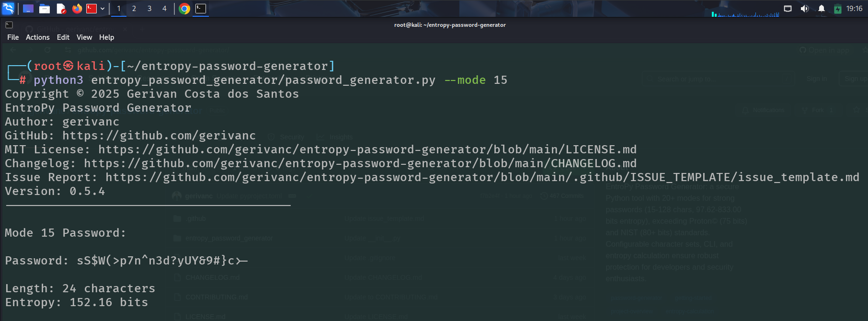The height and width of the screenshot is (321, 868).
Task: Switch to workspace 3
Action: [x=149, y=9]
